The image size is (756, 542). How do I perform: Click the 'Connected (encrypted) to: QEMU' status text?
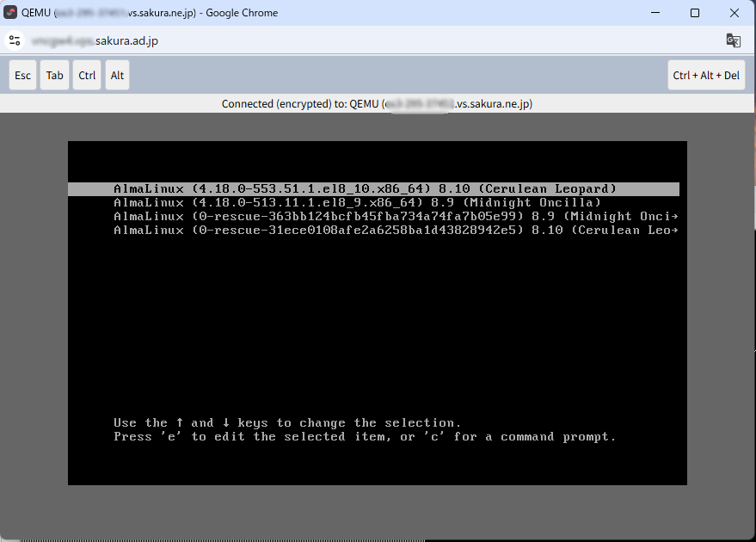(x=377, y=104)
